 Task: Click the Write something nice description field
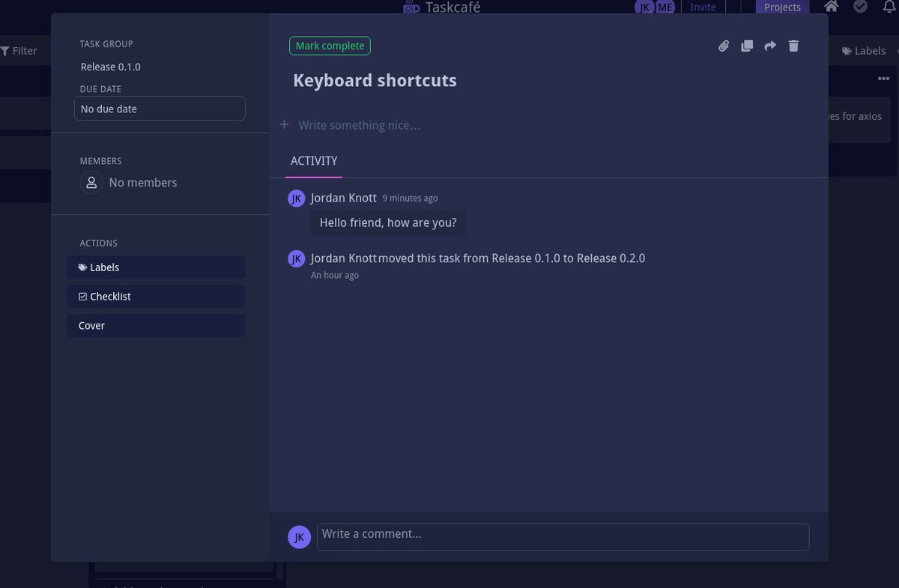360,125
